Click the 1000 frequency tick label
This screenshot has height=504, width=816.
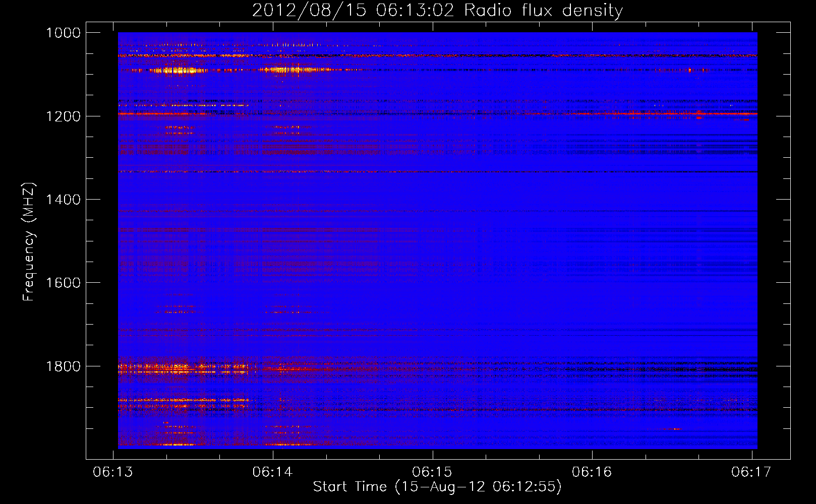(63, 33)
